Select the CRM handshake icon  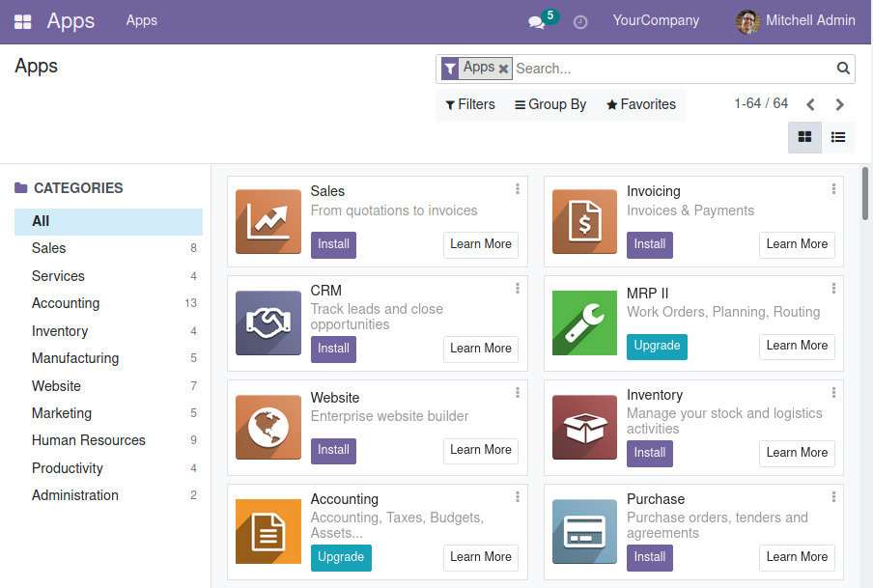coord(268,323)
